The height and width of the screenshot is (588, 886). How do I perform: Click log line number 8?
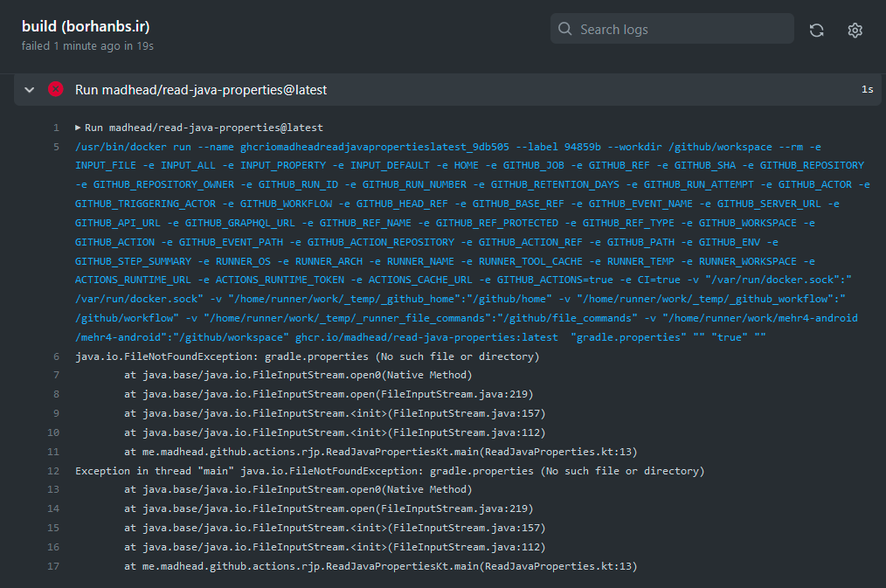(56, 394)
